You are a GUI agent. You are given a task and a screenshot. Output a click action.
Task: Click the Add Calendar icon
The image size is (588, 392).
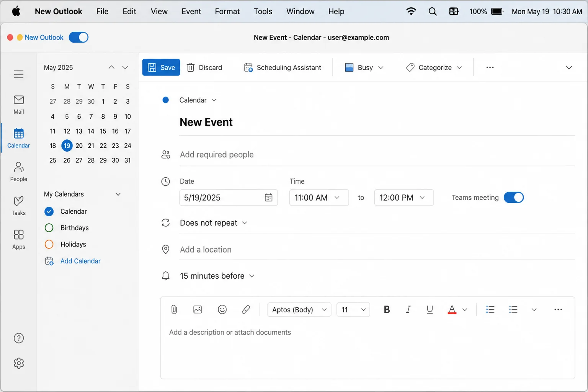pos(49,261)
